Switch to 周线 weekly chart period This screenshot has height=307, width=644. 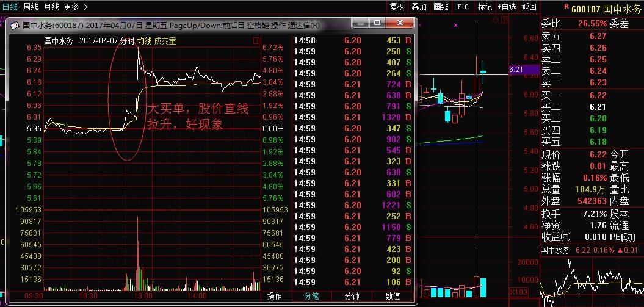pyautogui.click(x=31, y=7)
